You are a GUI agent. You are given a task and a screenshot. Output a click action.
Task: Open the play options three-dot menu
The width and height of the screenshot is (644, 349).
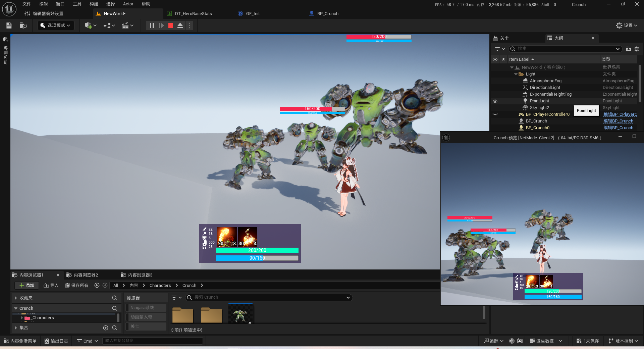pyautogui.click(x=190, y=26)
